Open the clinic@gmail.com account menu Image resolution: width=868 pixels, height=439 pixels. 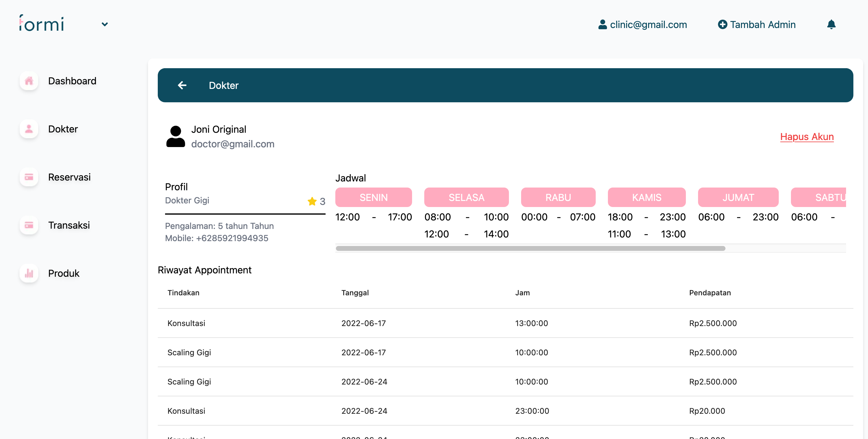[642, 24]
